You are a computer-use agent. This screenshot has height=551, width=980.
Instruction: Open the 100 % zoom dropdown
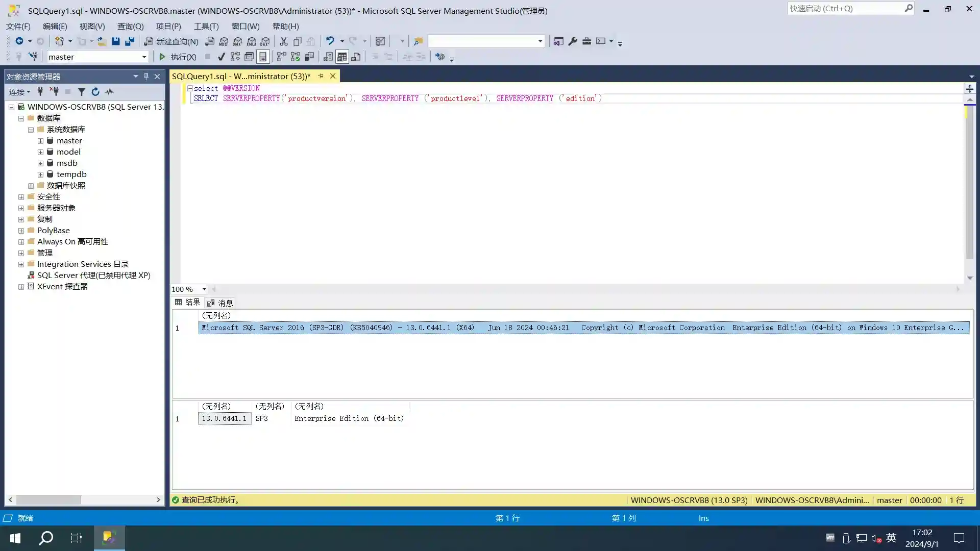click(x=204, y=289)
